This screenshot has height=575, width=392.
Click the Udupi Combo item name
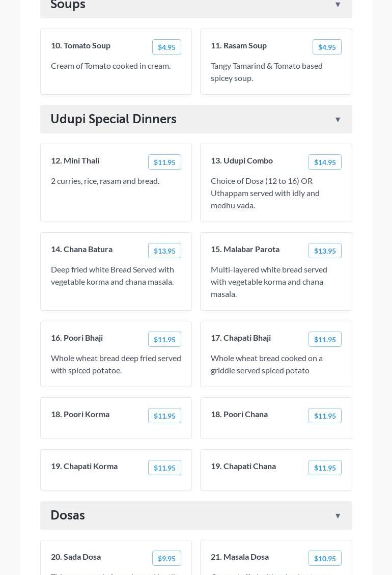click(x=242, y=160)
